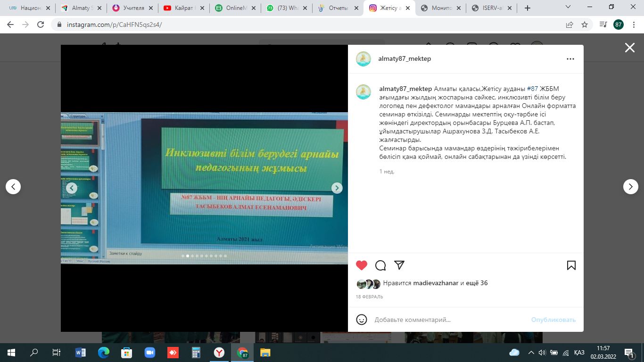Click the browser Forward button
644x362 pixels.
click(25, 25)
